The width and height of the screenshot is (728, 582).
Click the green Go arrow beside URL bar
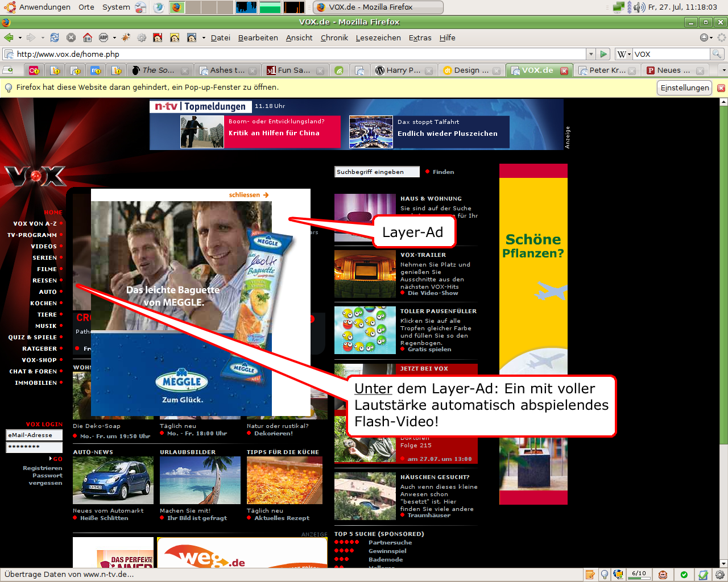604,54
